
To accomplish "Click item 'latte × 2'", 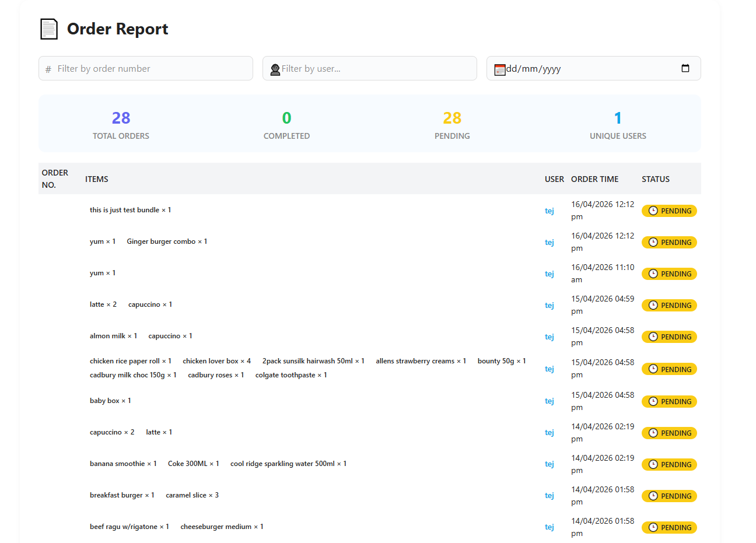I will (103, 304).
